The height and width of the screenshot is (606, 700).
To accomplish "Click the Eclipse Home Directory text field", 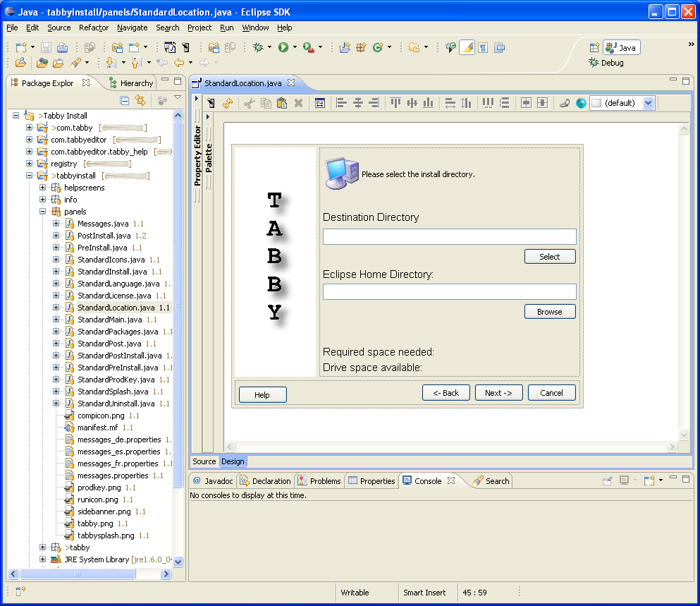I will 450,292.
